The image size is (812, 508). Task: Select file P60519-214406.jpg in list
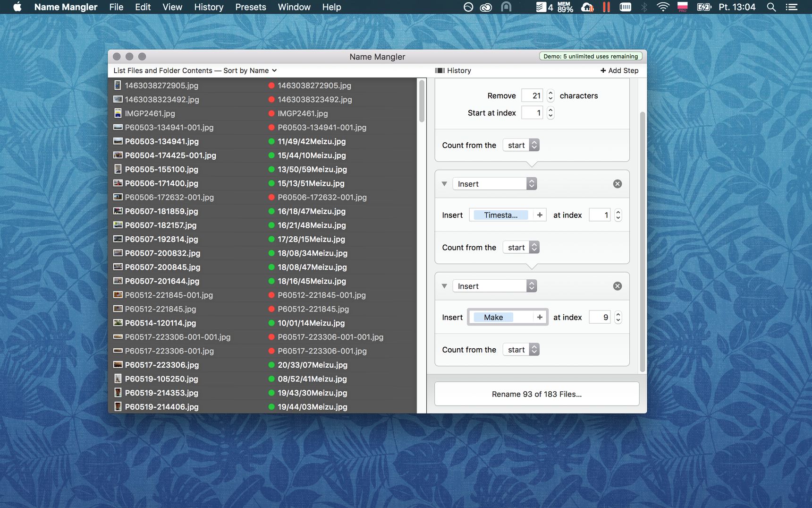(161, 407)
